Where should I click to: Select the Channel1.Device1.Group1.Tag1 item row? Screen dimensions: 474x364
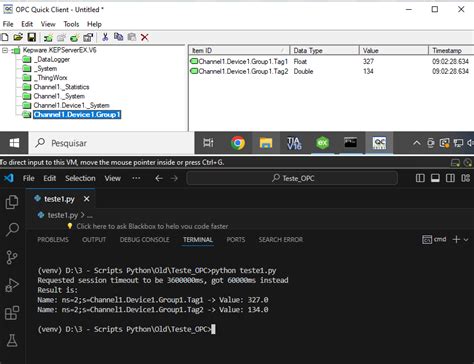coord(331,61)
